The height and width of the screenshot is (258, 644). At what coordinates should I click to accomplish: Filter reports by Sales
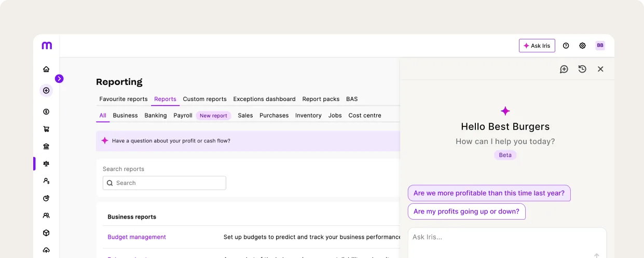245,116
